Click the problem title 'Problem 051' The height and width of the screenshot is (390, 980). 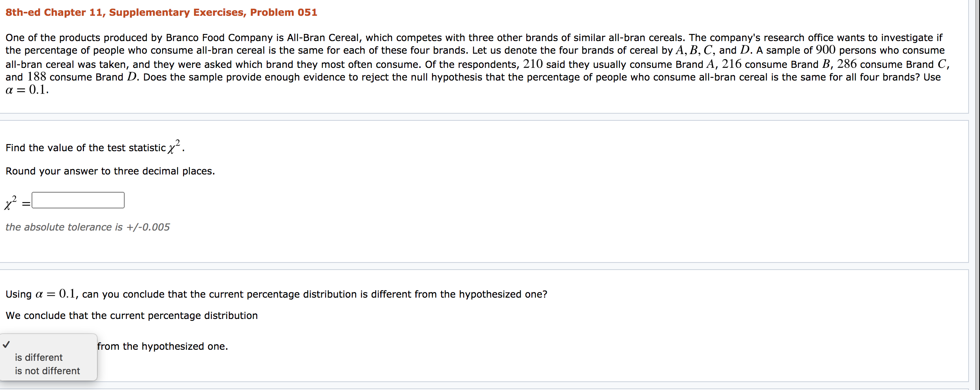pos(161,12)
